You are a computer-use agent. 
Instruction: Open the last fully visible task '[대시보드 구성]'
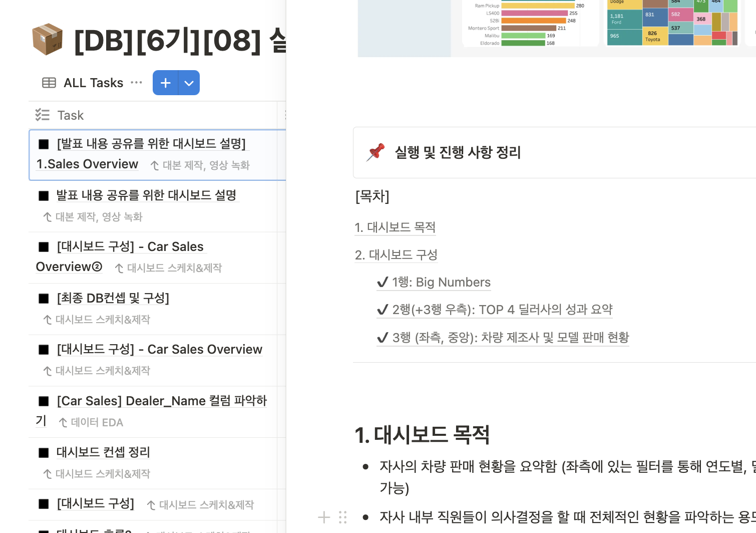click(95, 503)
